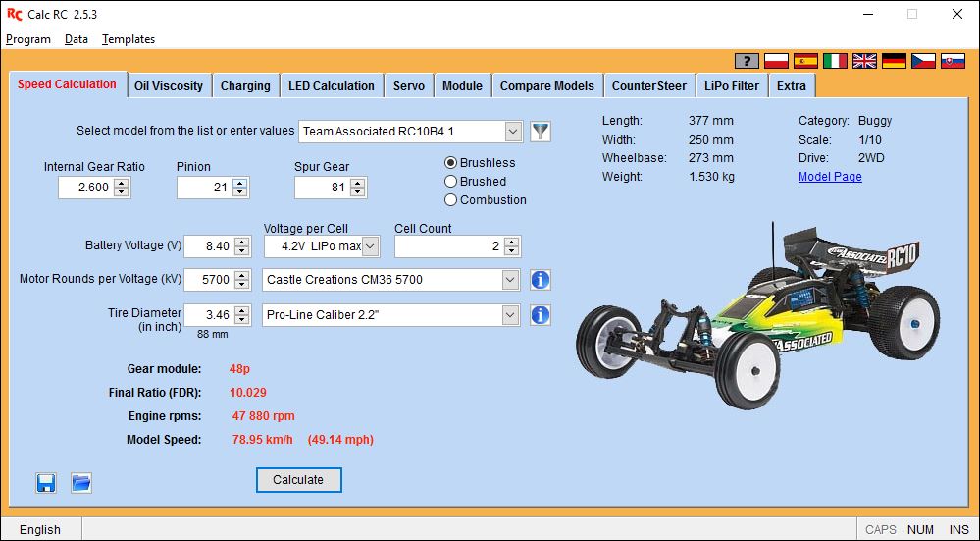This screenshot has height=541, width=980.
Task: Click the Pinion value input field
Action: tap(204, 187)
